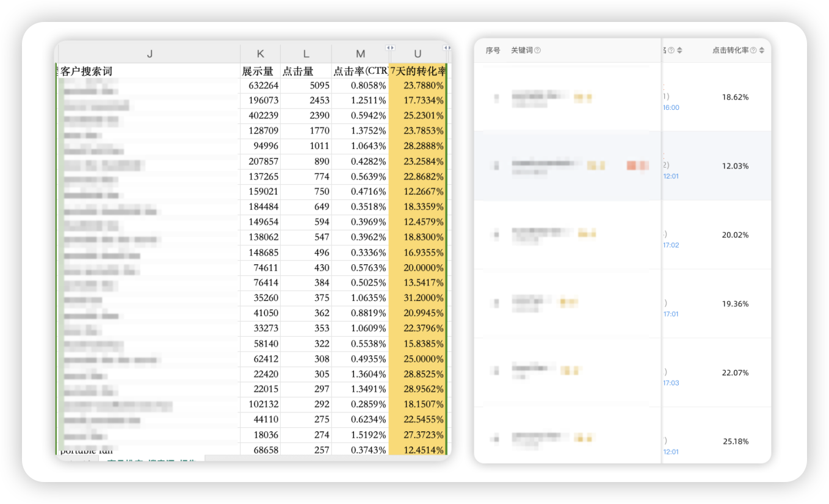Click the 关键词 column header label

coord(522,51)
